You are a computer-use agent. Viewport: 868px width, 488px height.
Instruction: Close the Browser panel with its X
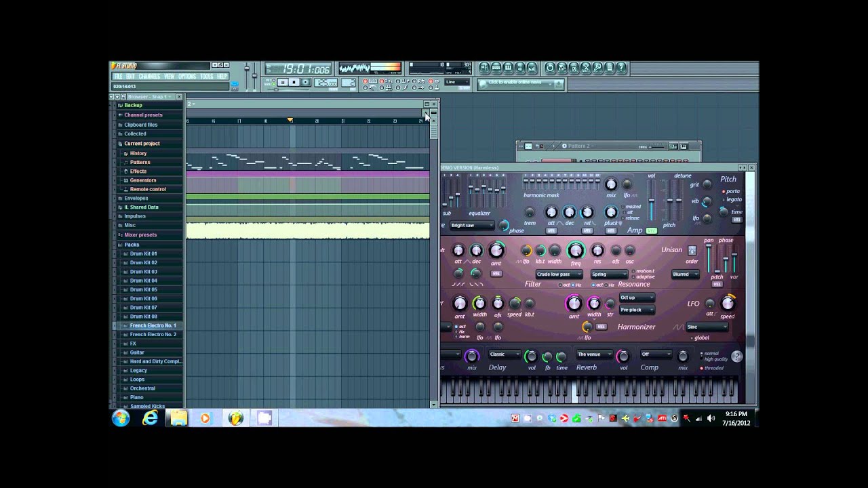click(179, 97)
